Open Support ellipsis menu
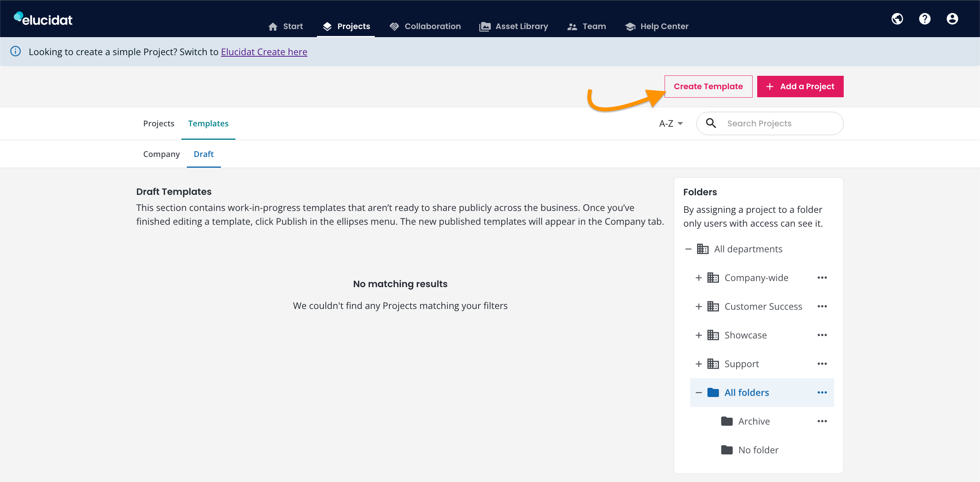Image resolution: width=980 pixels, height=482 pixels. pos(822,364)
